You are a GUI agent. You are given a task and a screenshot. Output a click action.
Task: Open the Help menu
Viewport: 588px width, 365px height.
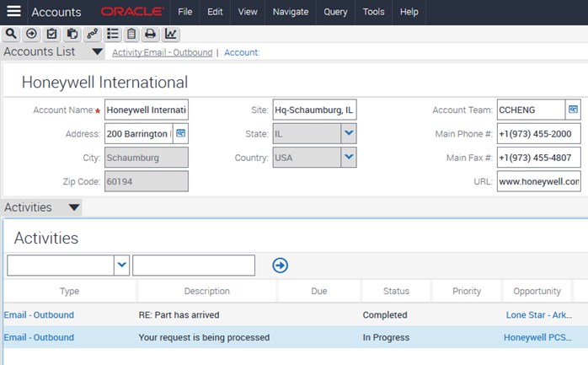[409, 12]
